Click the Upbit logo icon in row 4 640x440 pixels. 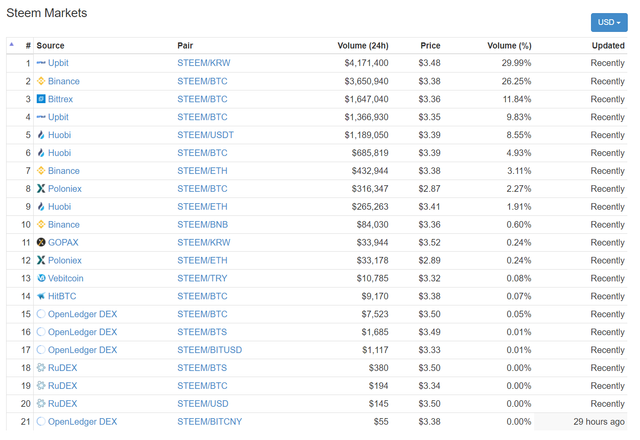point(41,117)
